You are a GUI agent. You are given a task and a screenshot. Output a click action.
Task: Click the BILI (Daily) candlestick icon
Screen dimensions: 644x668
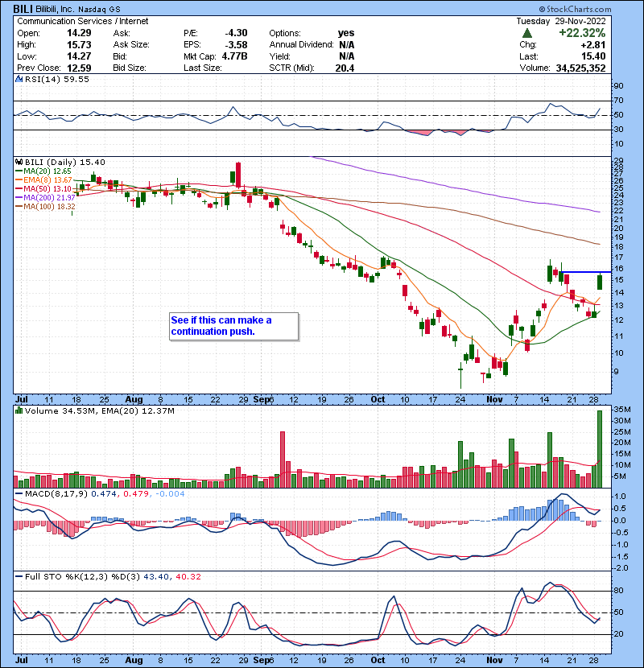pyautogui.click(x=19, y=162)
